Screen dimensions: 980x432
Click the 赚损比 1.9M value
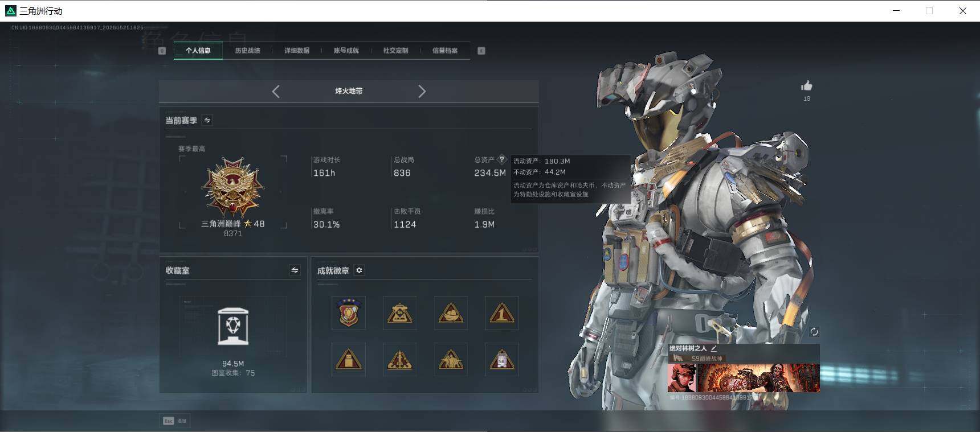click(x=484, y=225)
